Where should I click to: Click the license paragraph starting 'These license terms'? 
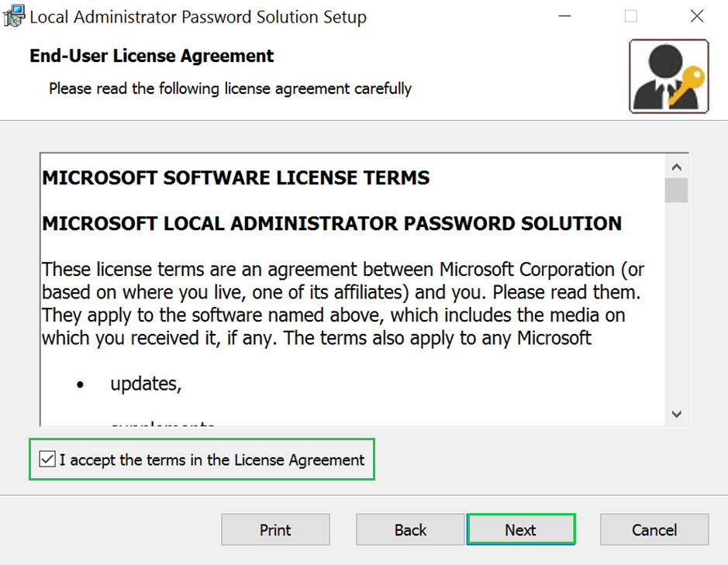click(x=341, y=304)
